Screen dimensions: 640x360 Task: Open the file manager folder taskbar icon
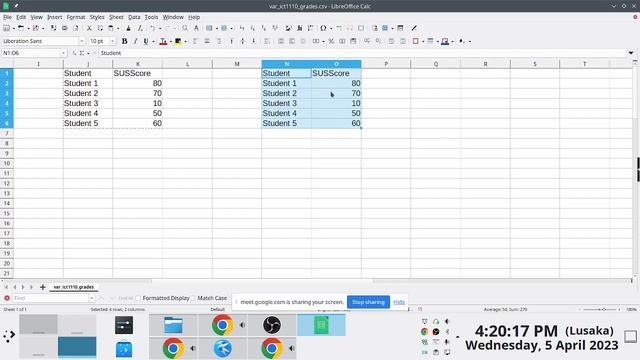[x=173, y=325]
